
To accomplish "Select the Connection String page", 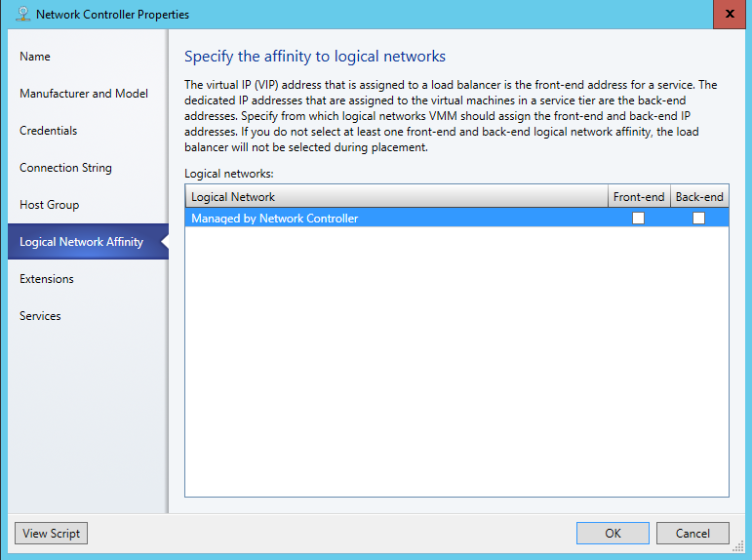I will pos(65,168).
